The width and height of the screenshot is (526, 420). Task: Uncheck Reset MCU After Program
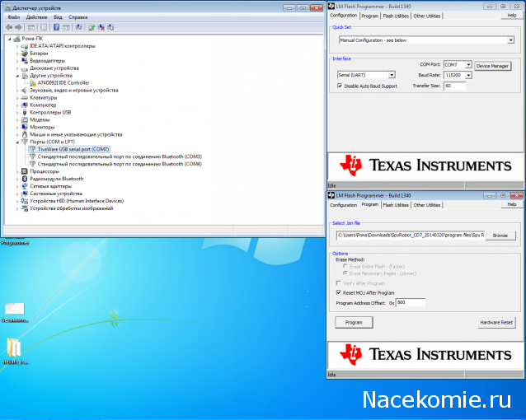pyautogui.click(x=339, y=292)
